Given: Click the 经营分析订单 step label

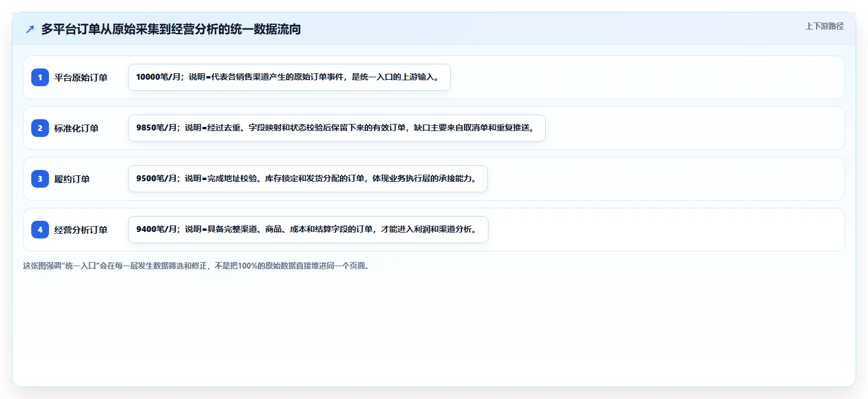Looking at the screenshot, I should (81, 230).
